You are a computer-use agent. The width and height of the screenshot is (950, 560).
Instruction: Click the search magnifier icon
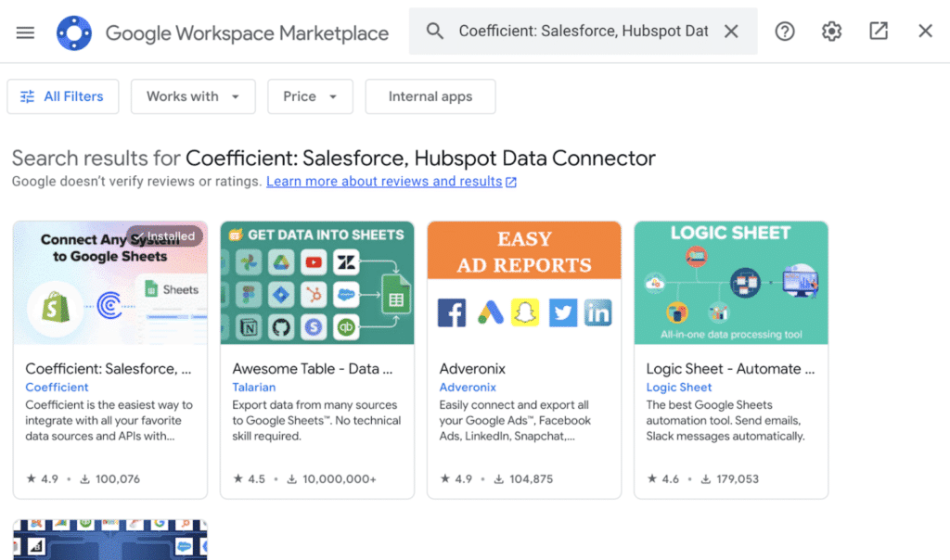tap(434, 31)
